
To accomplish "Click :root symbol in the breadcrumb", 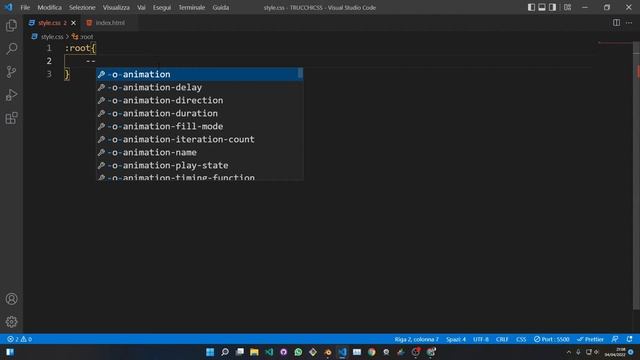I will click(86, 37).
